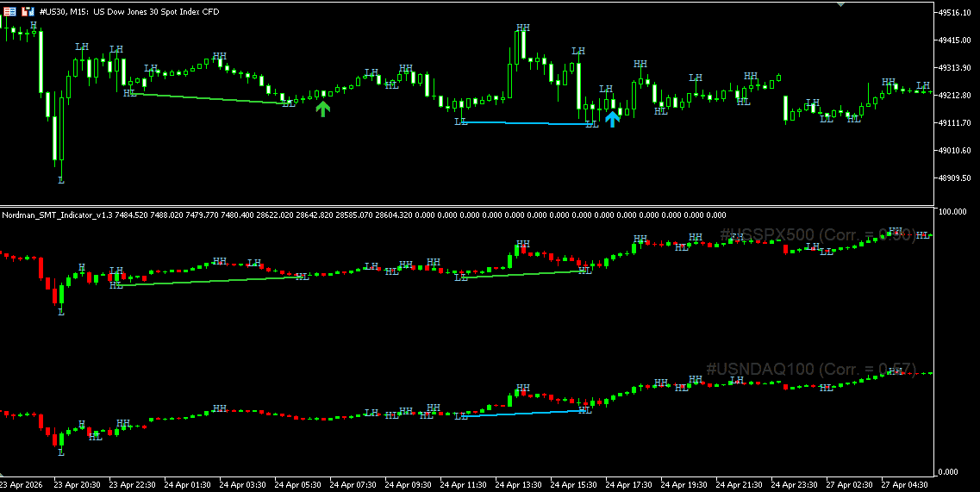The image size is (980, 492).
Task: Click the 27 Apr 02:30 time label
Action: 849,484
